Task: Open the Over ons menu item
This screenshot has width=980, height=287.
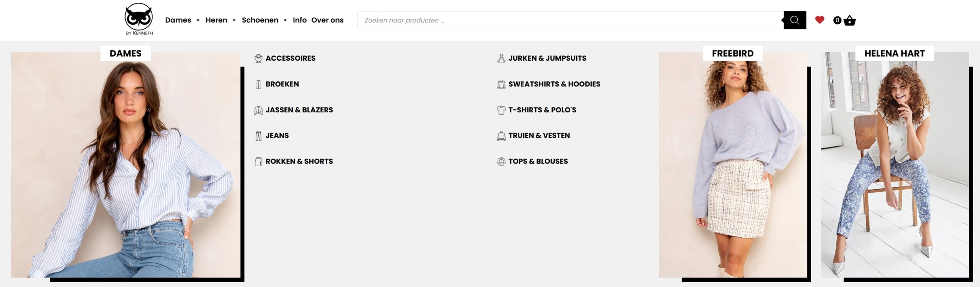Action: (327, 20)
